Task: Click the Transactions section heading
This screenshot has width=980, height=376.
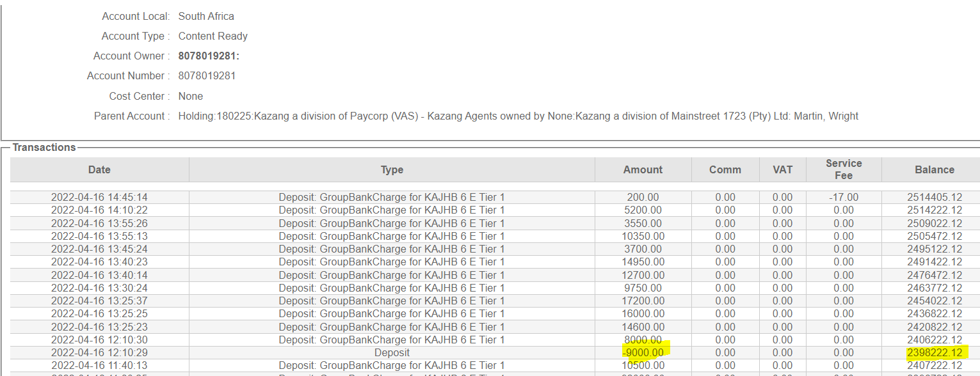Action: [44, 148]
